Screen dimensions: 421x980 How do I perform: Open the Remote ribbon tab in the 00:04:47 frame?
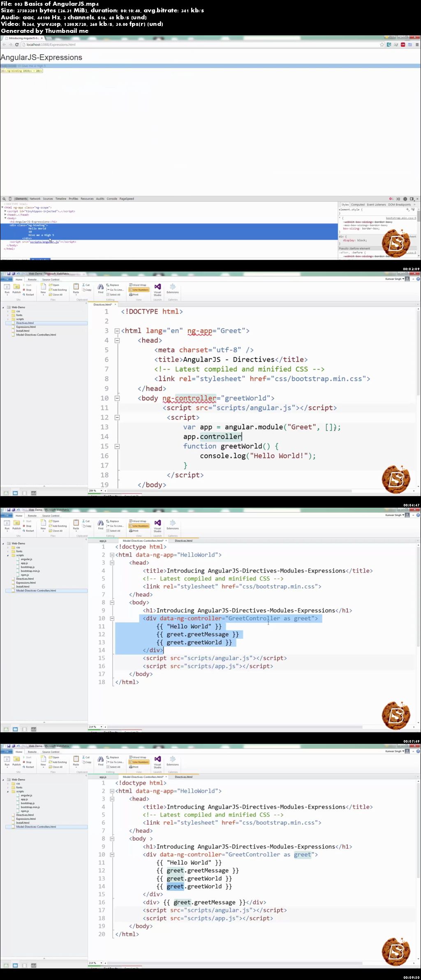[32, 280]
